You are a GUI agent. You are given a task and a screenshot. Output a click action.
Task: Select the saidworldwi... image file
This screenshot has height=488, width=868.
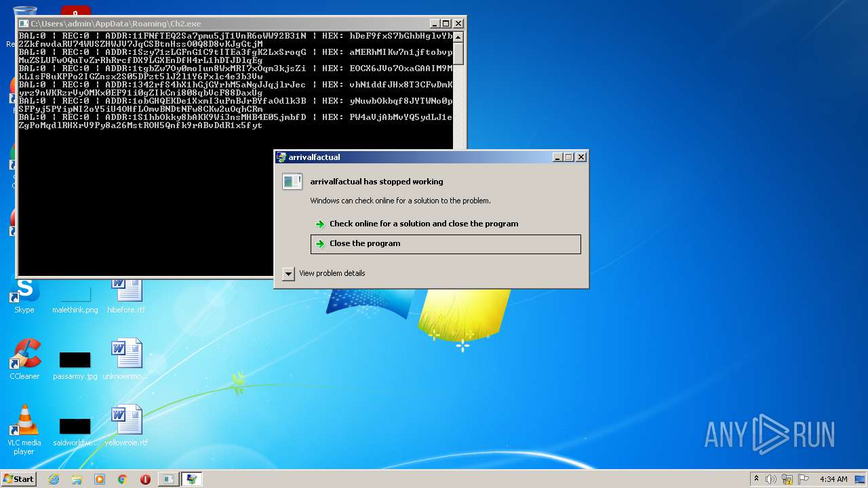tap(75, 432)
